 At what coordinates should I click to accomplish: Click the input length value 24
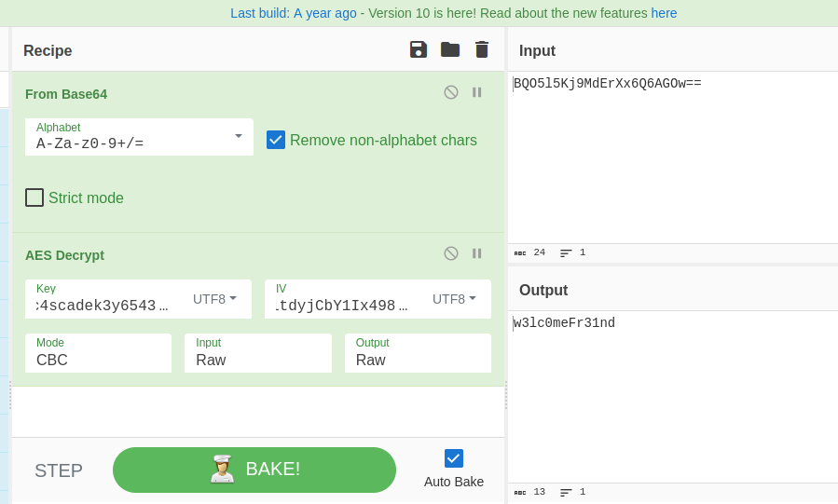(540, 252)
